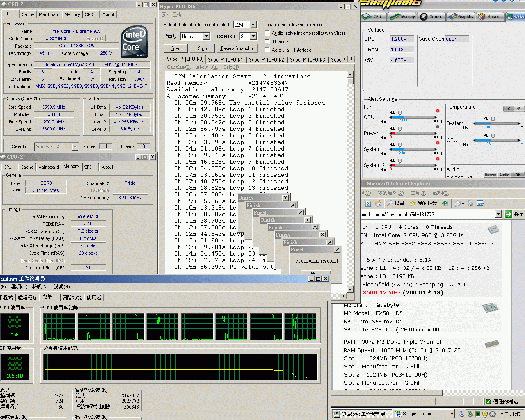The width and height of the screenshot is (525, 420).
Task: Switch temperature unit to Celsius
Action: 509,109
